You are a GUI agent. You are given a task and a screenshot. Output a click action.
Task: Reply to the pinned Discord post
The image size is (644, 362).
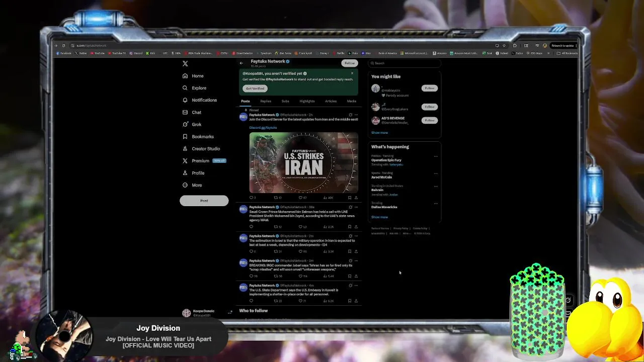(253, 198)
